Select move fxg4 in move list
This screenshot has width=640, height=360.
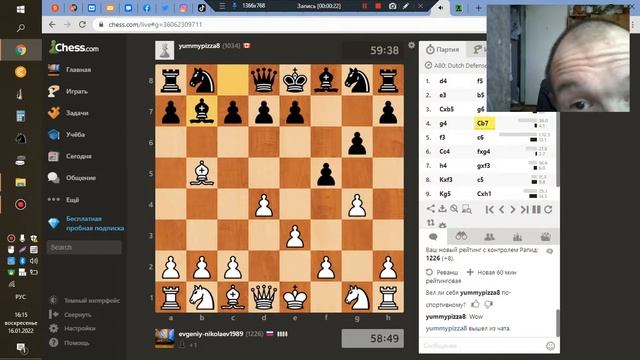[483, 151]
